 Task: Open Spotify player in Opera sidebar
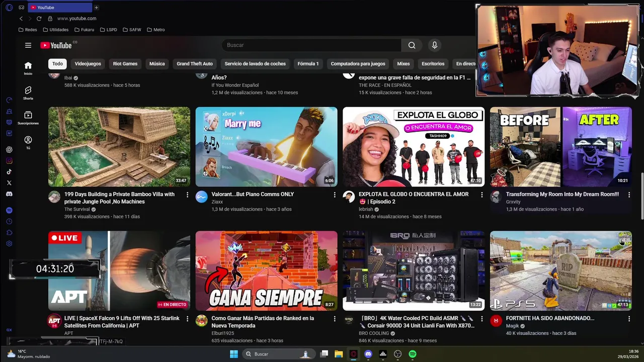tap(9, 210)
